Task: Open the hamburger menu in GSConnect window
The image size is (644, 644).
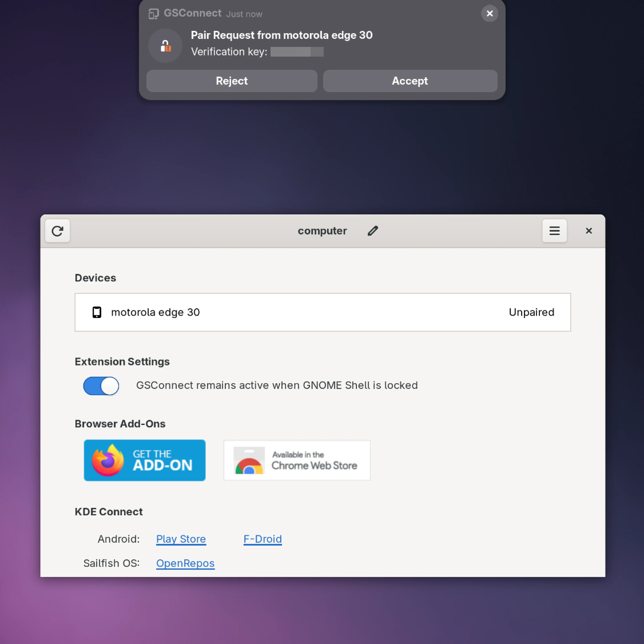Action: pos(554,231)
